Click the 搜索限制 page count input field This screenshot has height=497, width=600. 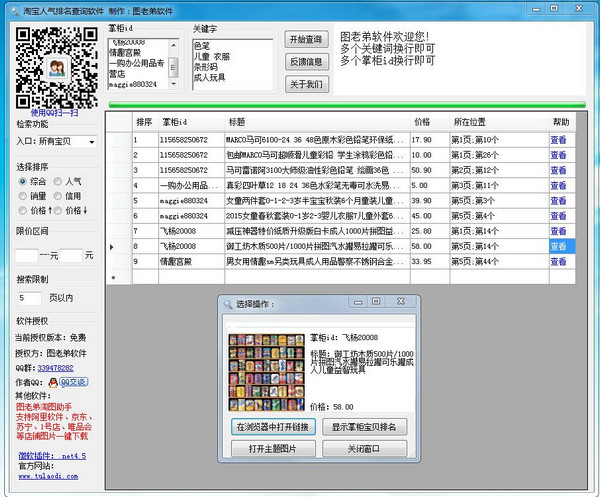tap(32, 298)
